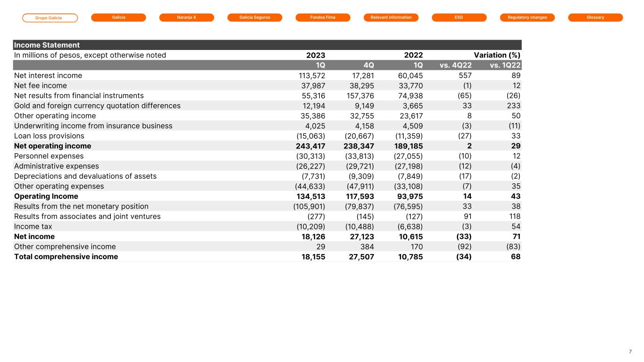This screenshot has height=362, width=644.
Task: Navigate to Relevant information tab
Action: coord(391,17)
